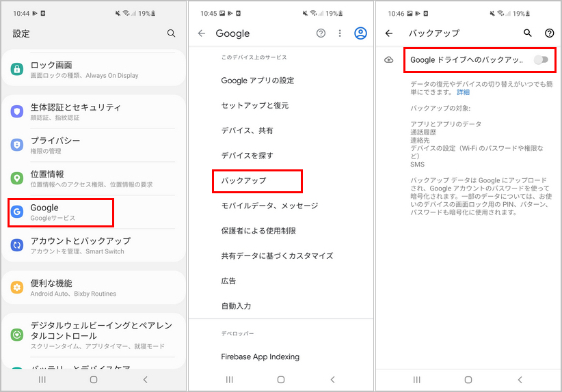Tap the search icon in the 設定 screen
The height and width of the screenshot is (392, 562).
172,33
